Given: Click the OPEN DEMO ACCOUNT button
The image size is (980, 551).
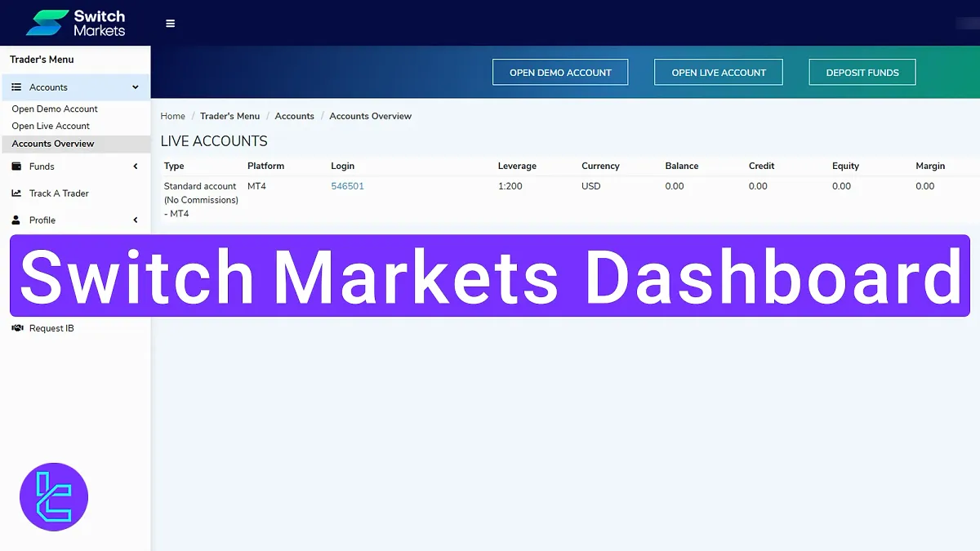Looking at the screenshot, I should tap(560, 72).
